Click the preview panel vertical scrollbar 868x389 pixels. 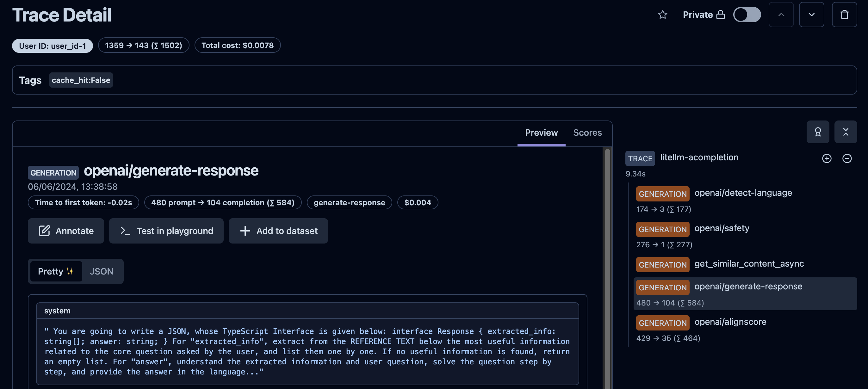pyautogui.click(x=608, y=269)
